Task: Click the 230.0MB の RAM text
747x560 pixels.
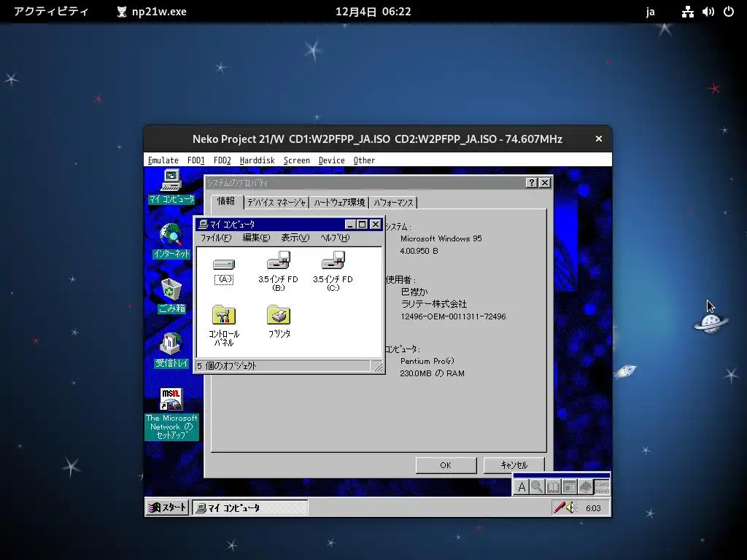Action: click(432, 373)
